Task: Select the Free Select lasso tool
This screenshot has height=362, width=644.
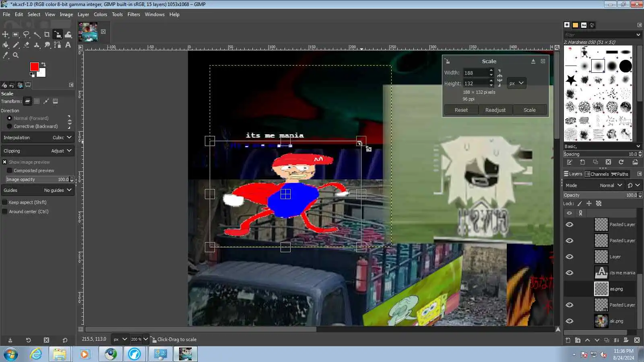Action: pos(26,35)
